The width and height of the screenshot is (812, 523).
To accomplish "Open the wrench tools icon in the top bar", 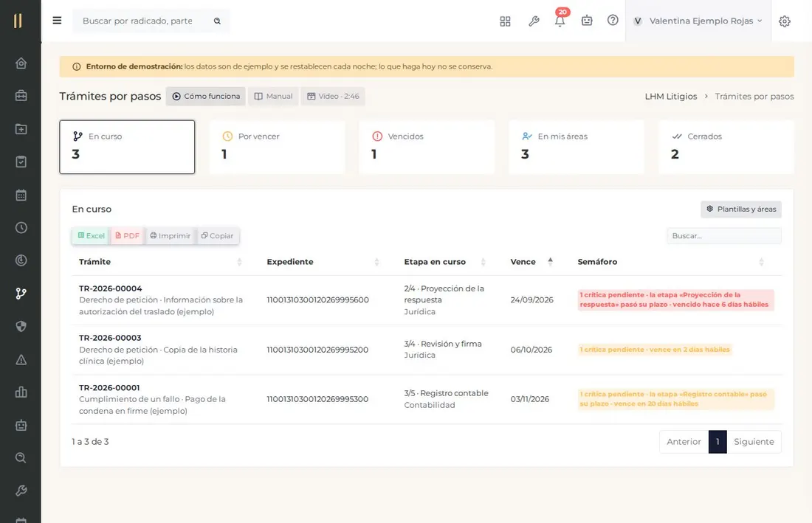I will pos(534,21).
